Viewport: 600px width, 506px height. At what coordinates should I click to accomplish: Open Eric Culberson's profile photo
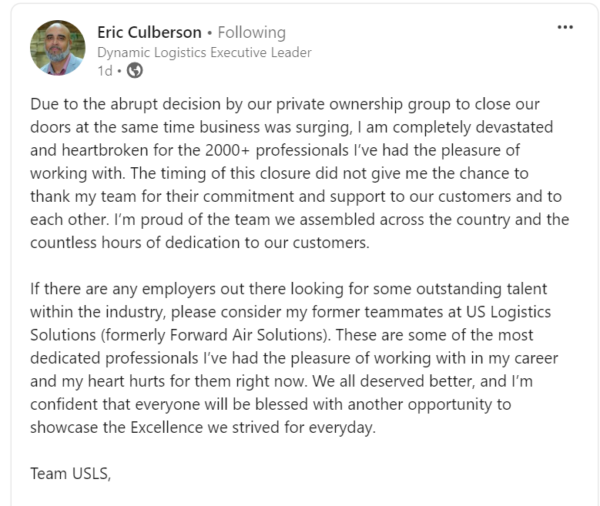pos(58,47)
